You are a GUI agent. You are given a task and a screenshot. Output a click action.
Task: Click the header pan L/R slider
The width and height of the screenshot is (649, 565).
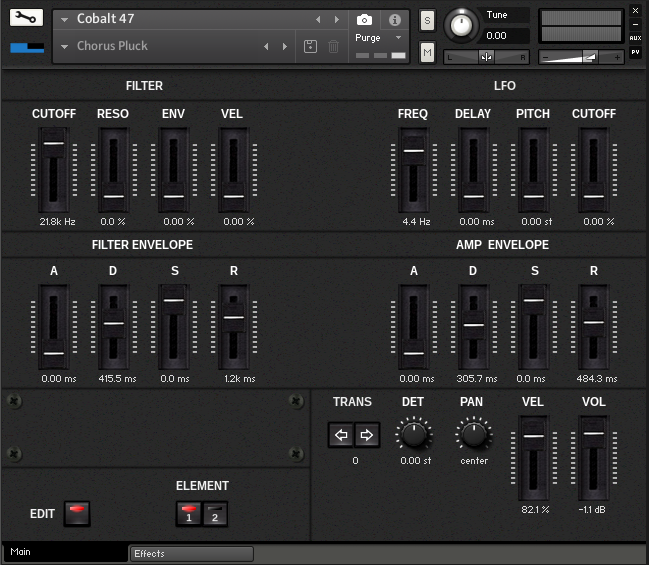[487, 57]
